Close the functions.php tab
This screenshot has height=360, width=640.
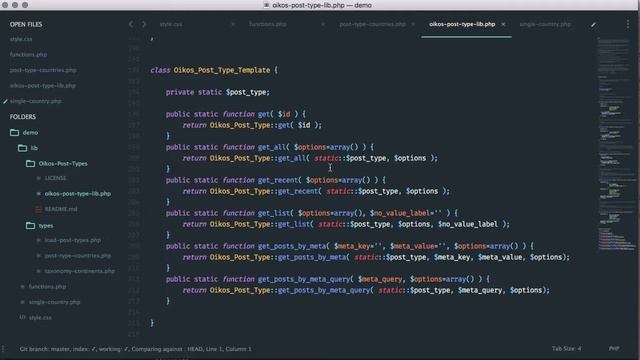tap(323, 24)
